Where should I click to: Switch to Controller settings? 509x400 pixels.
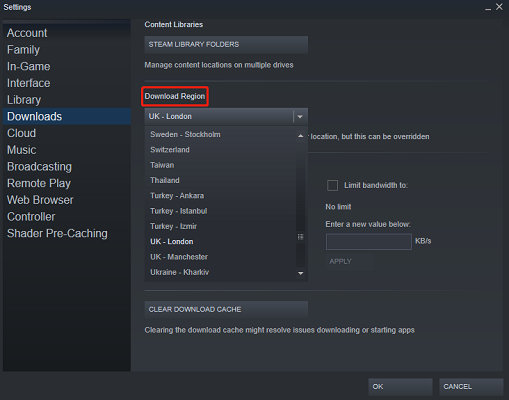pos(67,216)
